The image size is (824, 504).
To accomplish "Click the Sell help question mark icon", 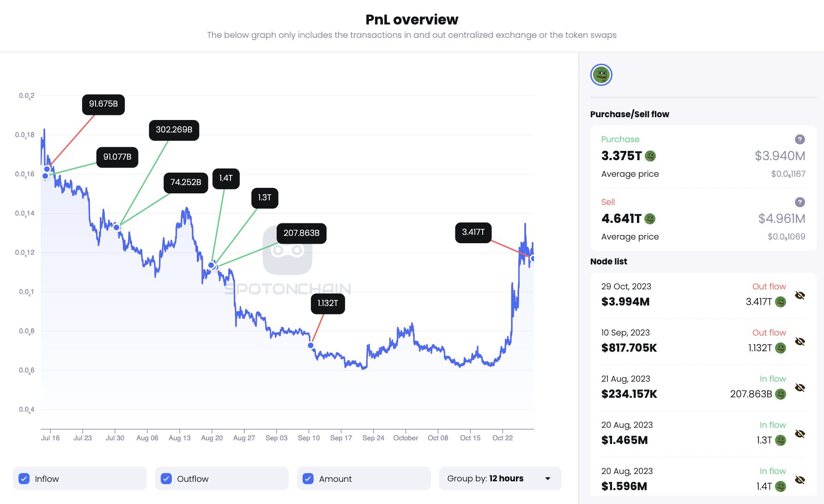I will click(800, 202).
